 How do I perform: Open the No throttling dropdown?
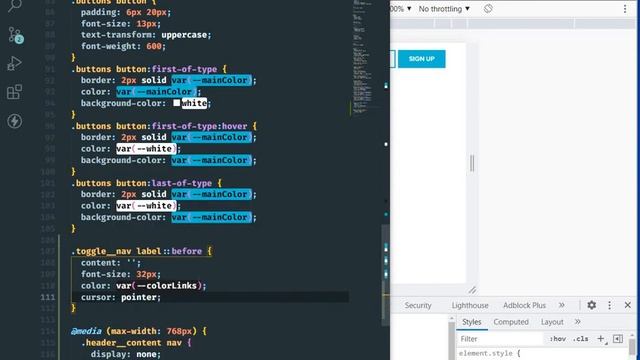[x=444, y=9]
